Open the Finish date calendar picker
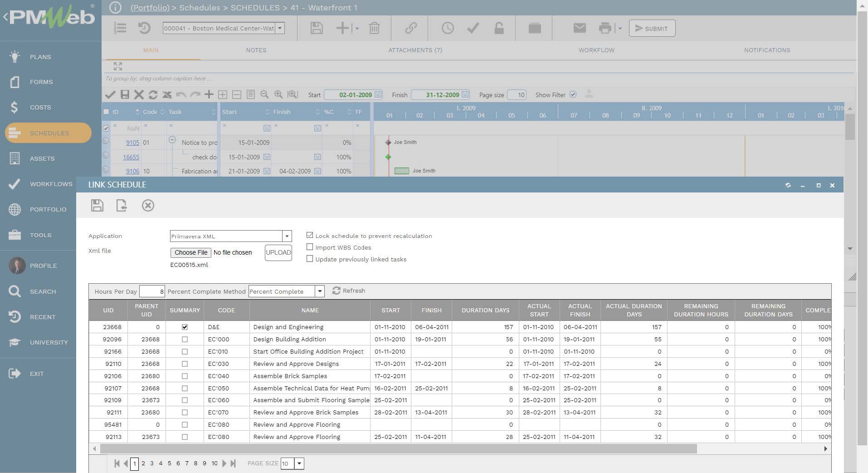Viewport: 868px width, 473px height. pyautogui.click(x=465, y=94)
